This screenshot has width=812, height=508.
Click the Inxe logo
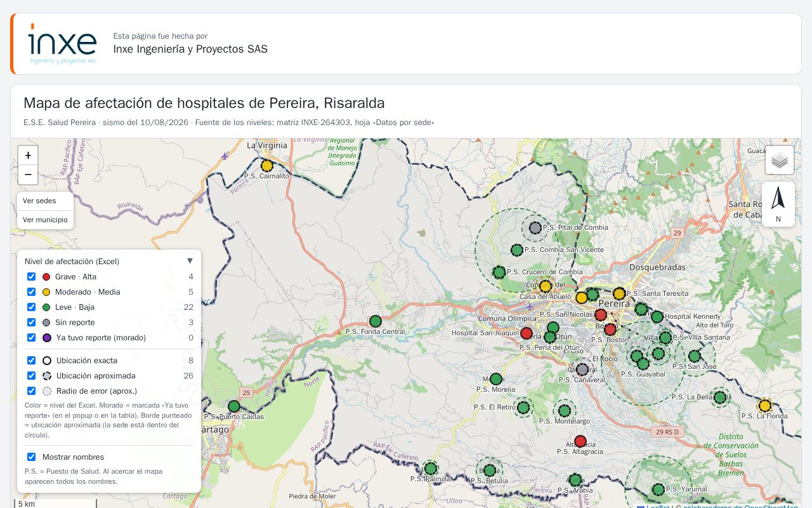point(62,44)
